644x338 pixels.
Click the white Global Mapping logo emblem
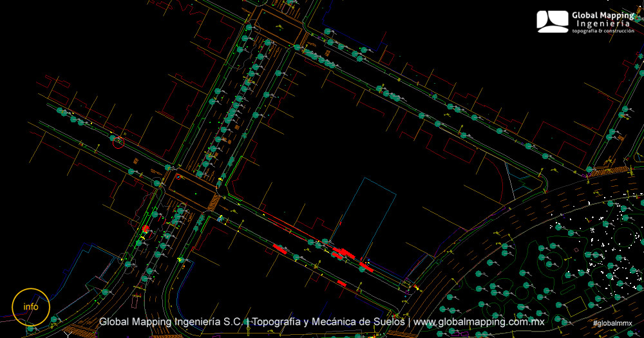click(553, 21)
